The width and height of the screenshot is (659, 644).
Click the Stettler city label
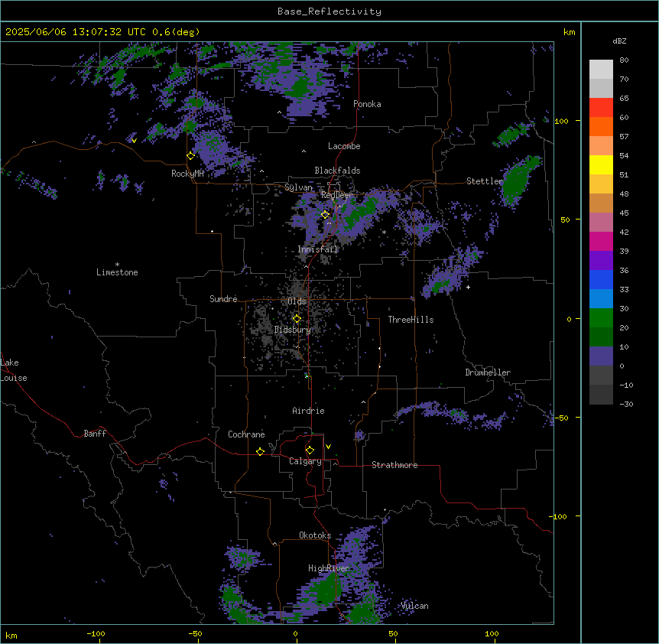pos(485,181)
